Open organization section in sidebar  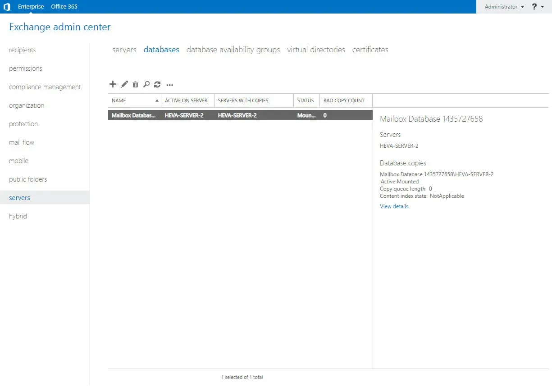pos(27,105)
